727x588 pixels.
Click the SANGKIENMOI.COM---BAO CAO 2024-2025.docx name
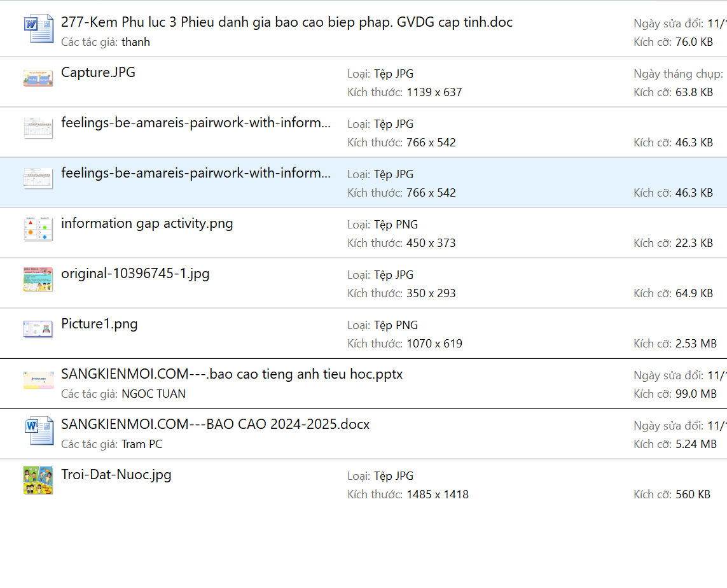click(x=215, y=424)
